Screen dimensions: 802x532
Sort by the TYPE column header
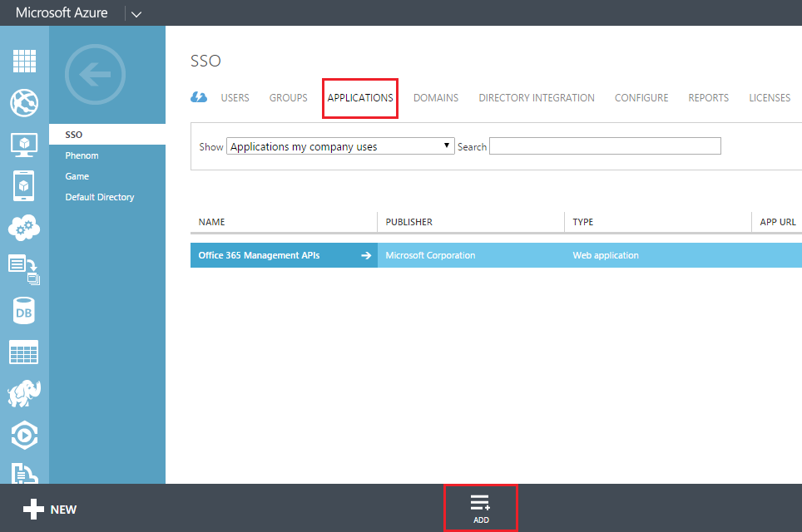click(x=583, y=222)
